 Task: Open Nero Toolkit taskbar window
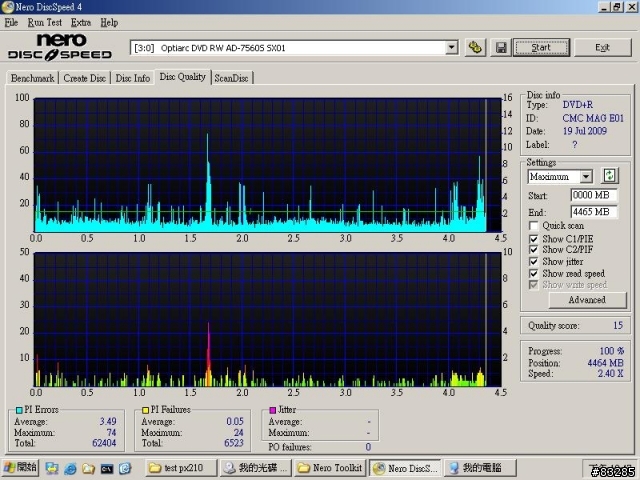click(331, 468)
